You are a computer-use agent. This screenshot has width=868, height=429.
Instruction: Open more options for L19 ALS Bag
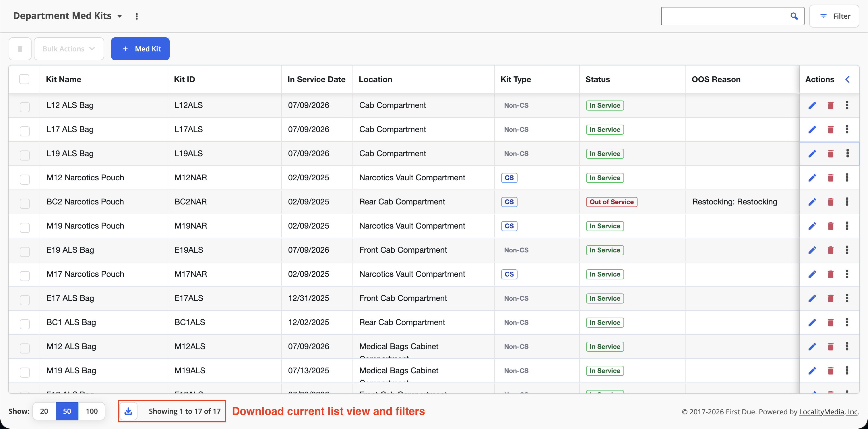click(x=847, y=153)
